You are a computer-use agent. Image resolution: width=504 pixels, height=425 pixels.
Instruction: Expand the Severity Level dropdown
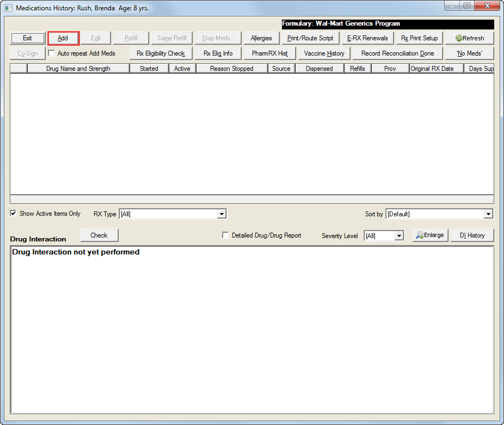pyautogui.click(x=399, y=236)
